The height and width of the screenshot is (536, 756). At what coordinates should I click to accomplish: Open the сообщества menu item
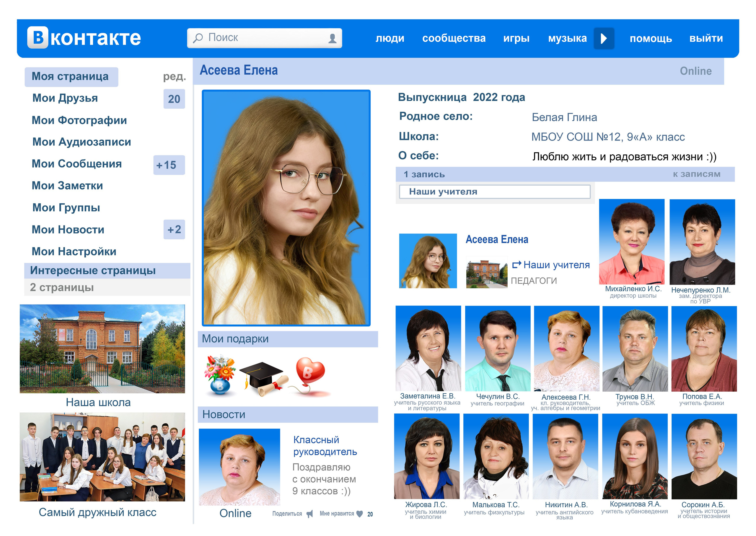tap(454, 38)
